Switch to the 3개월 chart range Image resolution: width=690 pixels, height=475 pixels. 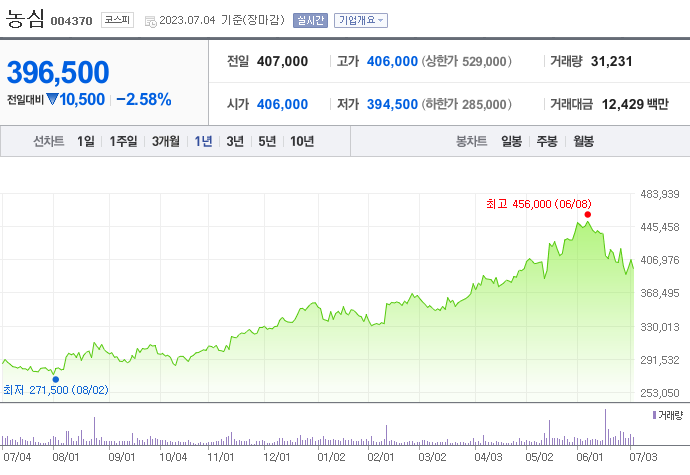165,141
